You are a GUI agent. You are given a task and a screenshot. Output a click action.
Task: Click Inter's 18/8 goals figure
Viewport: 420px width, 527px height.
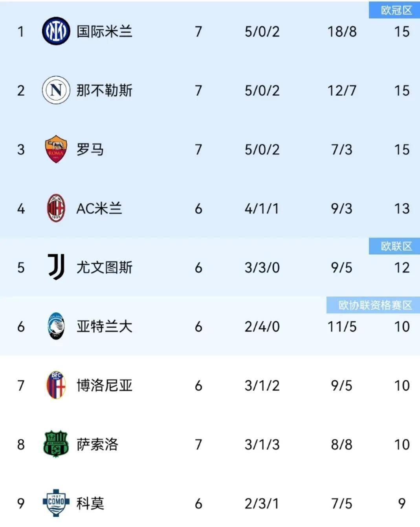click(x=342, y=31)
